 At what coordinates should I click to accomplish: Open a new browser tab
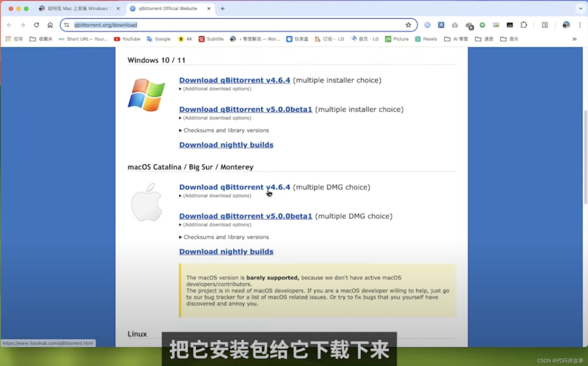(x=222, y=9)
